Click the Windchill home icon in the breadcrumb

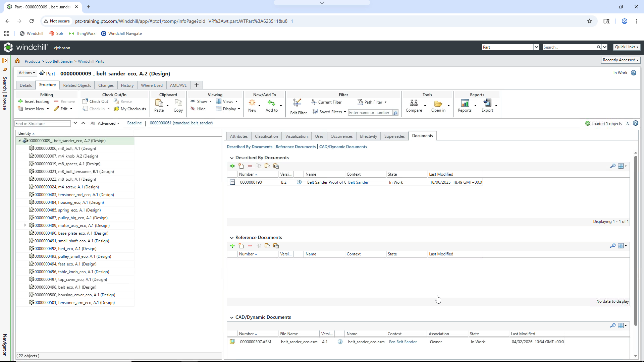(x=17, y=61)
